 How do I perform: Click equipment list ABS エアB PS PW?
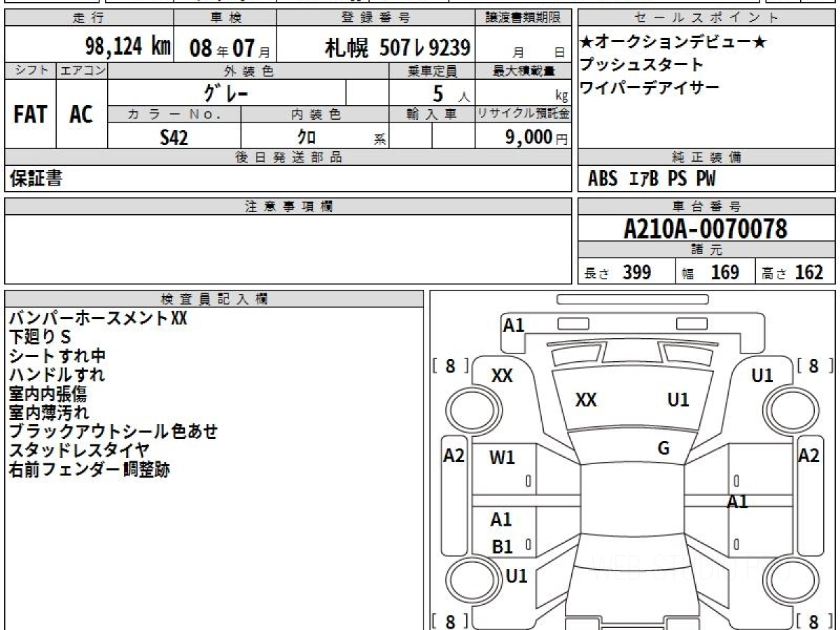pyautogui.click(x=652, y=179)
